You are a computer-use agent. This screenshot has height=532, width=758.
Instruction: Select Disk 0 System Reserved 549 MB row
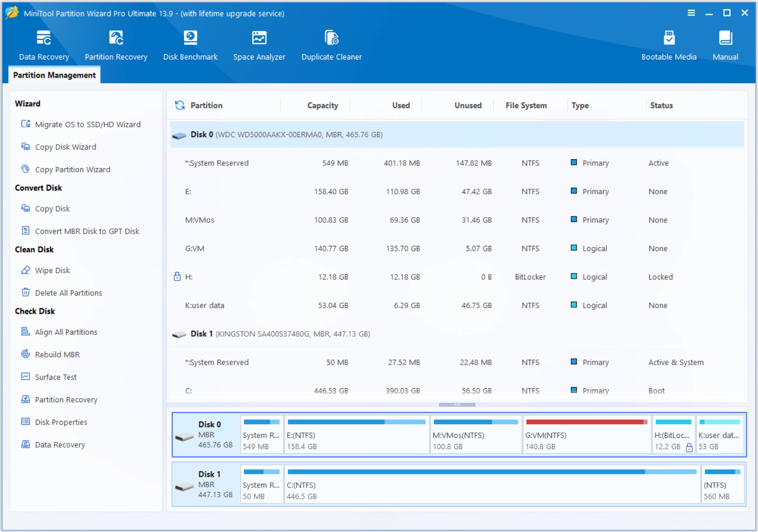coord(457,163)
